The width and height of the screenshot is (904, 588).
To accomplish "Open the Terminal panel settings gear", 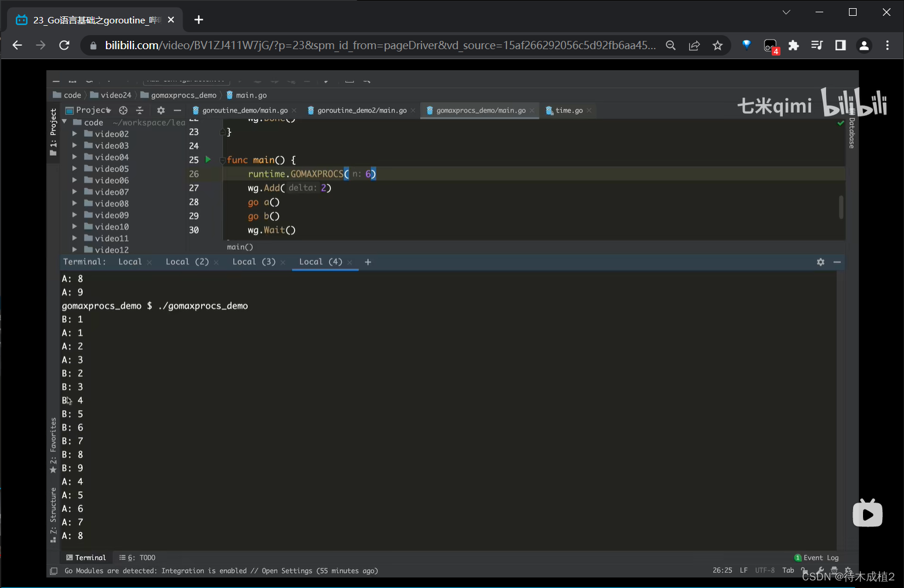I will tap(820, 262).
